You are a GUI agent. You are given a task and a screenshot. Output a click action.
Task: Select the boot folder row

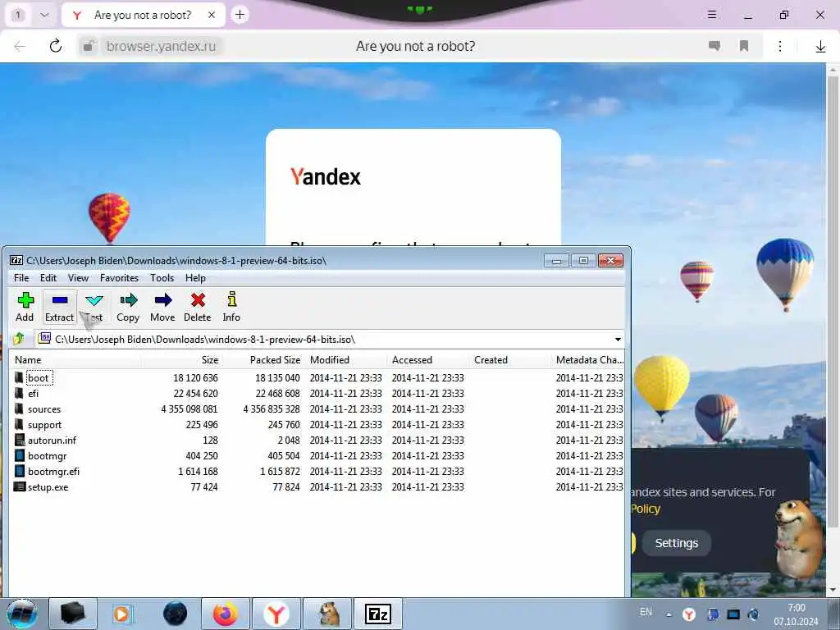[x=316, y=378]
